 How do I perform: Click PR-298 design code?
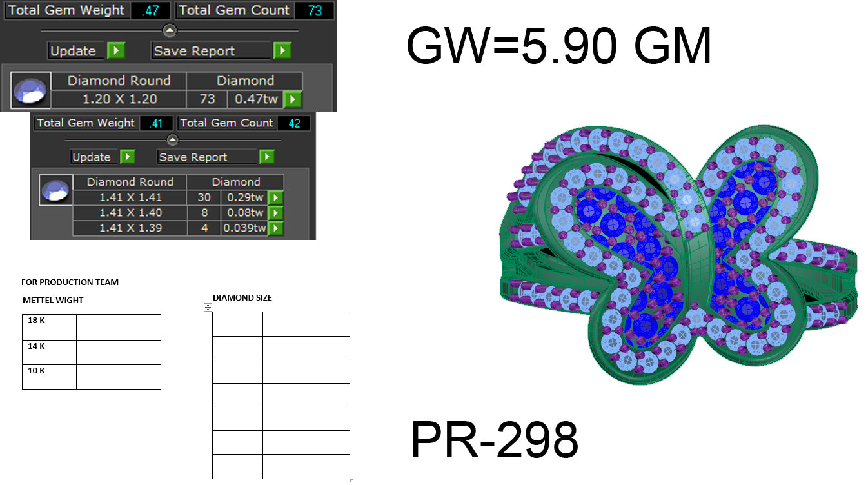point(495,440)
